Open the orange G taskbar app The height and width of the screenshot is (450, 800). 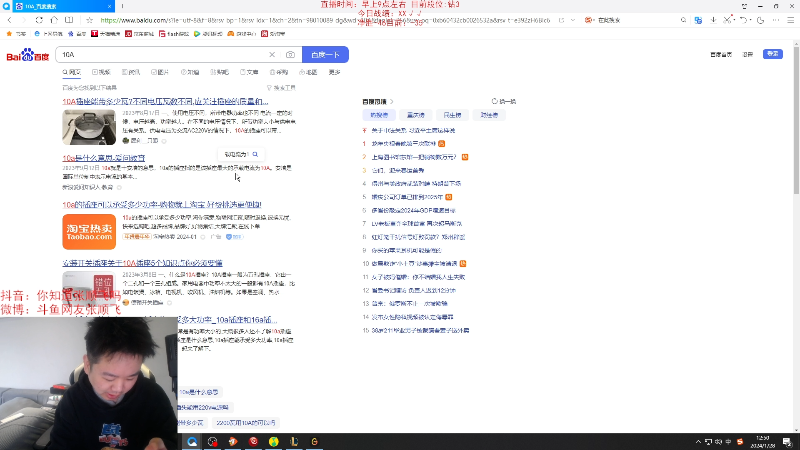click(314, 442)
